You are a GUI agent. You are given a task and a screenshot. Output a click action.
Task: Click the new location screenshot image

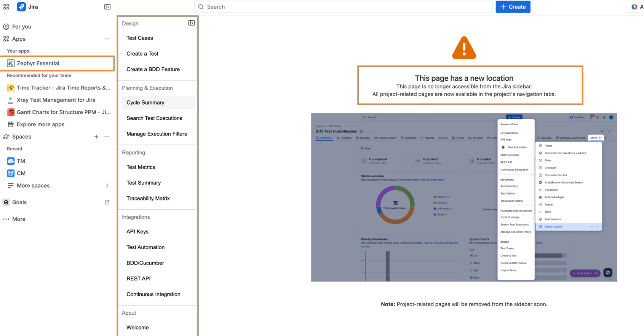point(463,197)
